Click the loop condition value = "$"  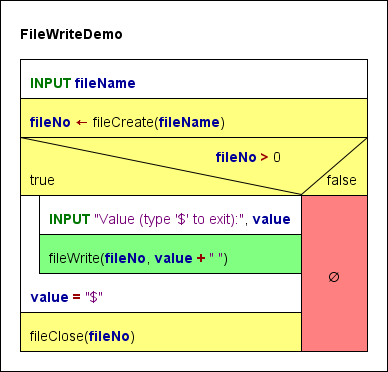click(x=67, y=297)
